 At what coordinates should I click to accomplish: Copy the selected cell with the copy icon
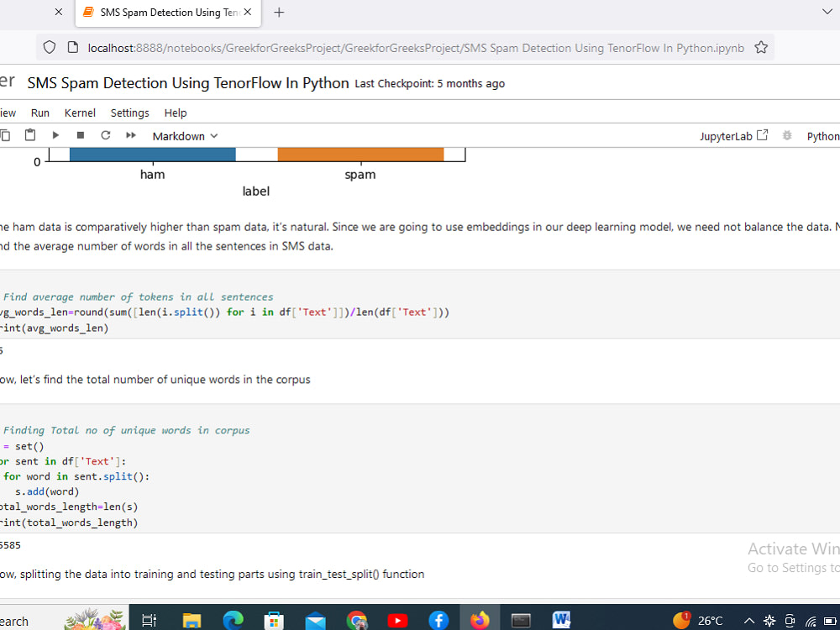click(7, 135)
